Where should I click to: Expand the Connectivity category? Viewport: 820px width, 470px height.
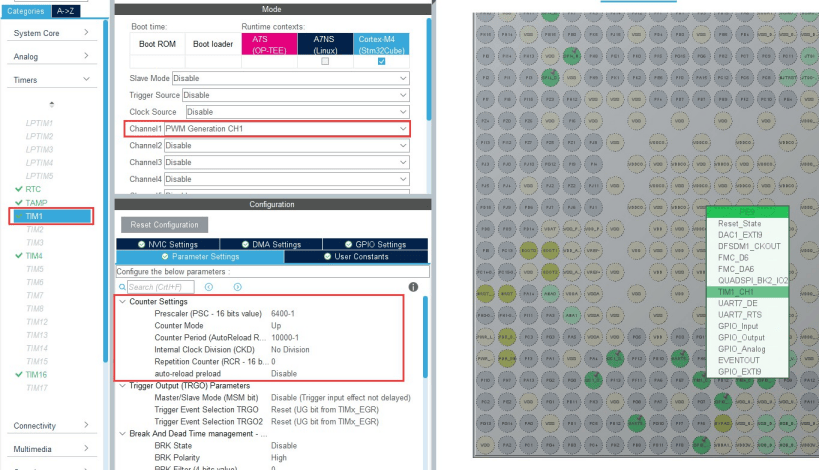pyautogui.click(x=51, y=426)
